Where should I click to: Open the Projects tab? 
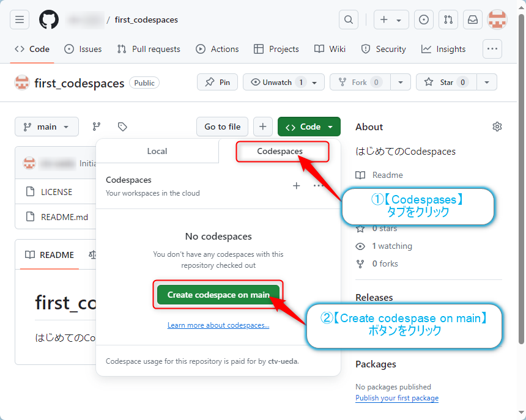(276, 49)
